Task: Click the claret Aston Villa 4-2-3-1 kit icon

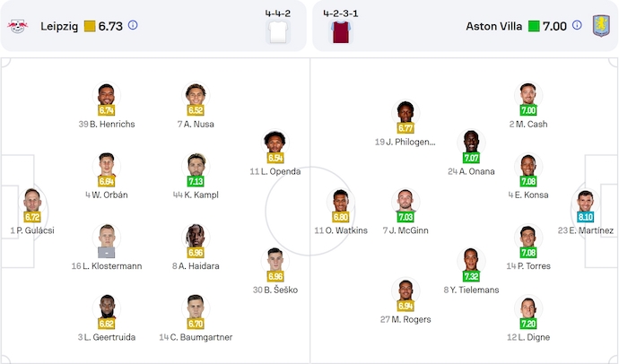Action: (340, 32)
